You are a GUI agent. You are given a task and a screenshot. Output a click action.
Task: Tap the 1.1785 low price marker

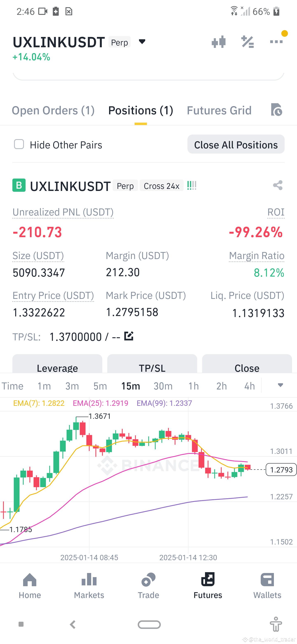pos(20,529)
